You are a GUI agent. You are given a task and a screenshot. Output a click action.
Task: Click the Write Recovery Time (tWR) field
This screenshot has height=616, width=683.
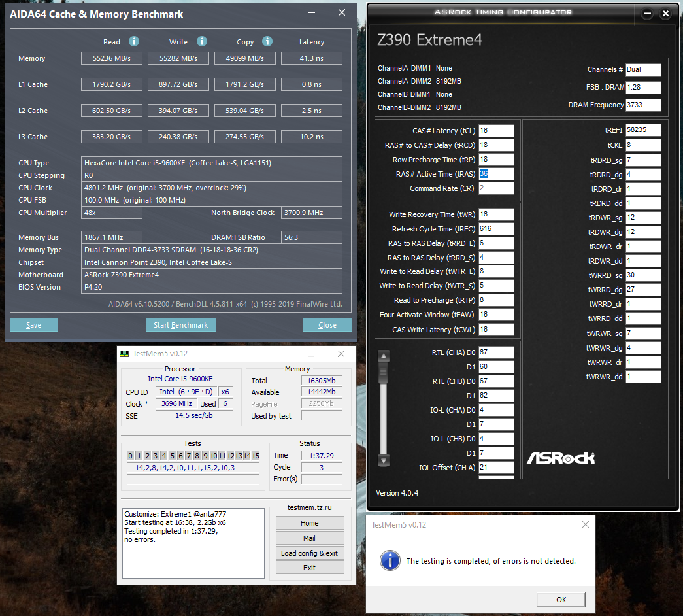[x=496, y=214]
